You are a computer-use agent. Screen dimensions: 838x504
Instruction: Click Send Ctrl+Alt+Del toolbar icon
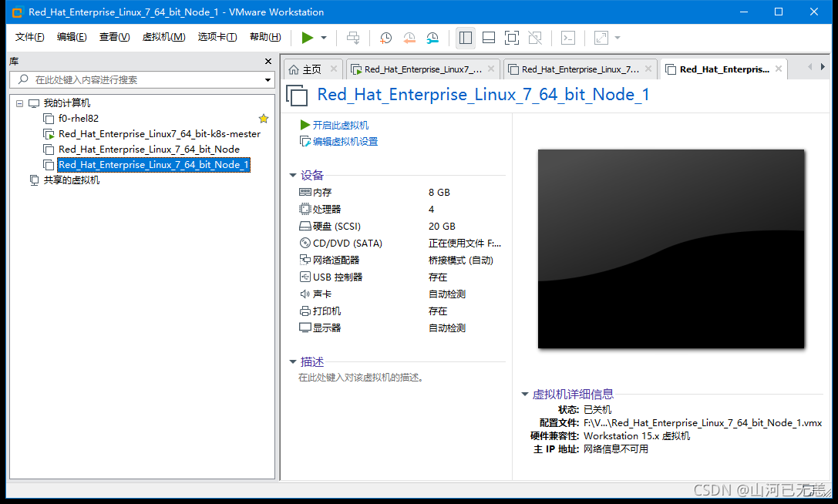(353, 38)
